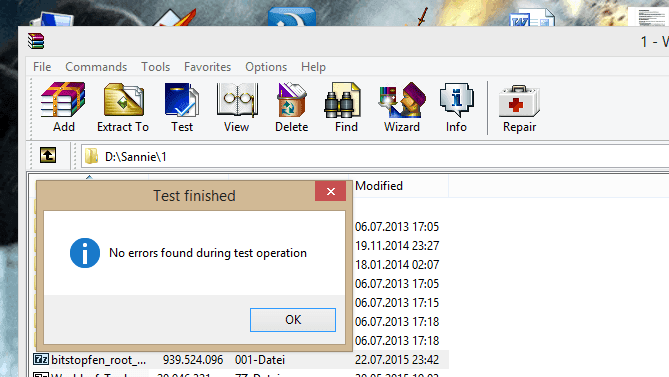Click the Add archive toolbar icon
Screen dimensions: 669x377
[63, 107]
